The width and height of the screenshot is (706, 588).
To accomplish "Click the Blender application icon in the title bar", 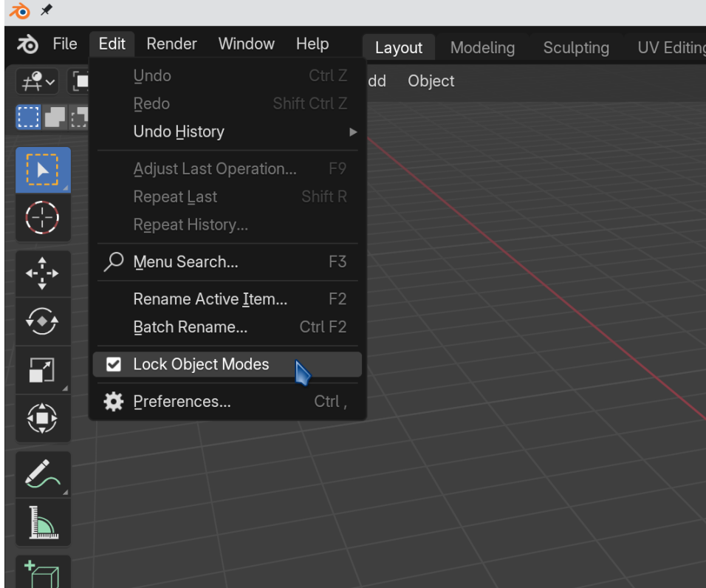I will [20, 10].
